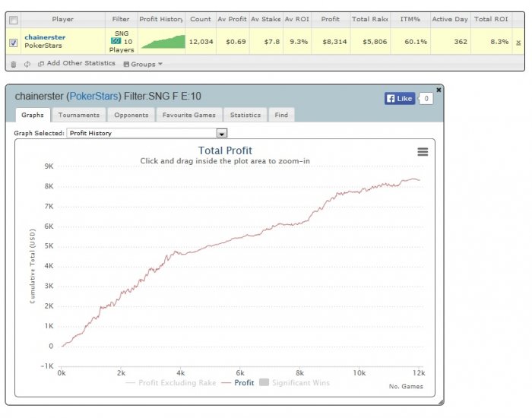Screen dimensions: 532x418
Task: Click the profit value $8,314
Action: point(334,42)
